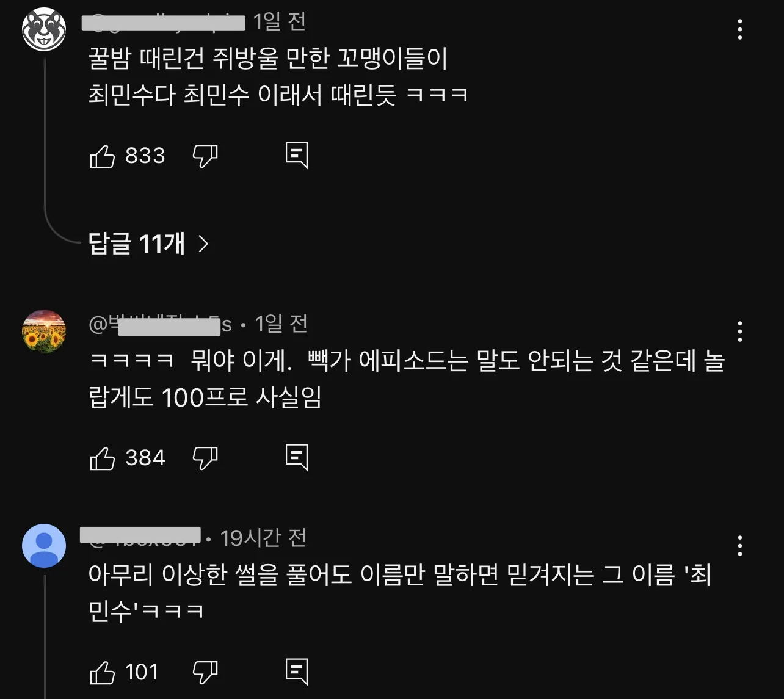Dislike the comment with 384 likes
Screen dimensions: 784x699
pos(205,458)
